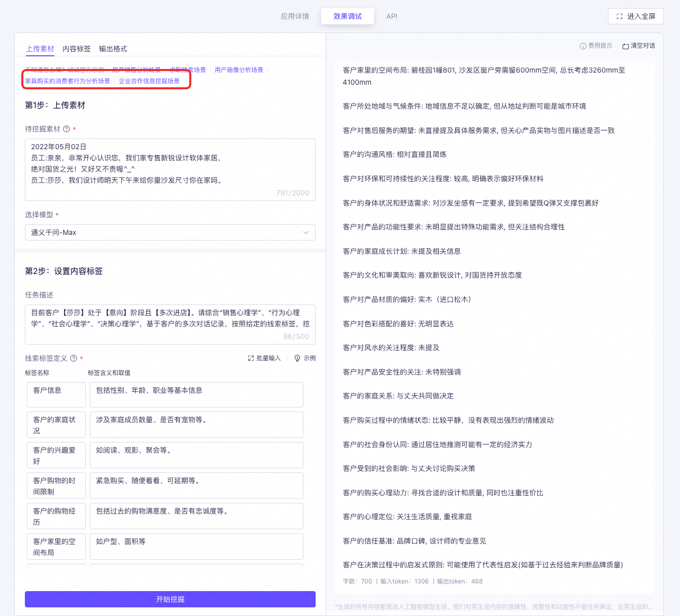This screenshot has width=680, height=616.
Task: Click the output line 客户的文化和审美取向
Action: point(432,275)
